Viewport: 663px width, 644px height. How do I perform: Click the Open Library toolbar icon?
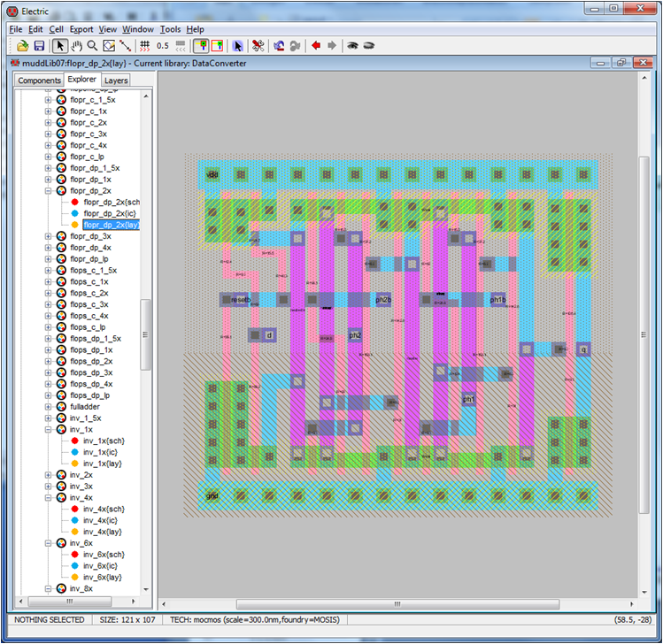pyautogui.click(x=22, y=45)
